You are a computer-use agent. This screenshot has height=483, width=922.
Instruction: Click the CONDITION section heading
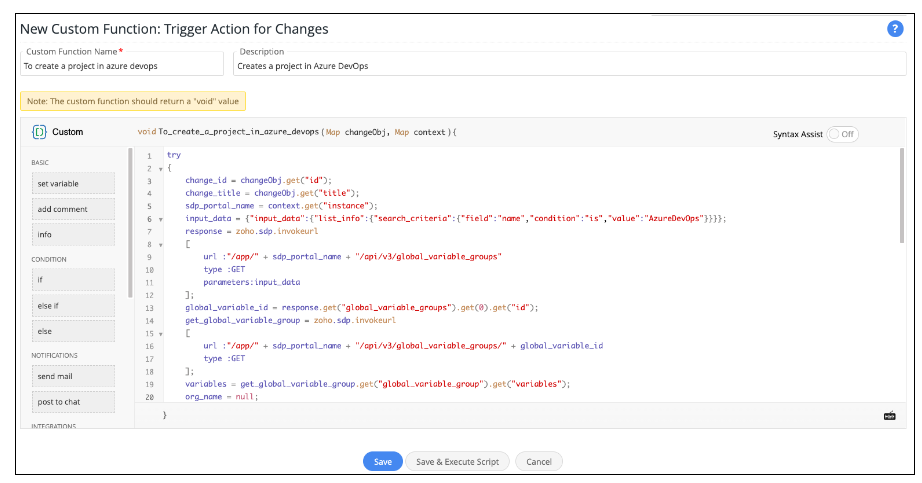click(x=49, y=259)
